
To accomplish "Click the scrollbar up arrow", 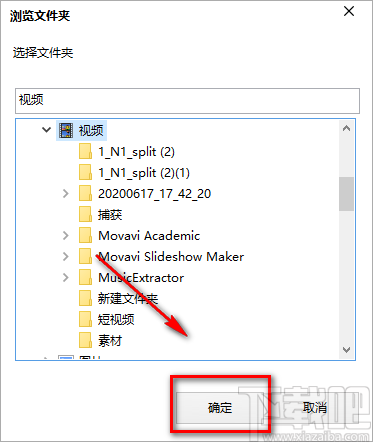I will [x=347, y=128].
